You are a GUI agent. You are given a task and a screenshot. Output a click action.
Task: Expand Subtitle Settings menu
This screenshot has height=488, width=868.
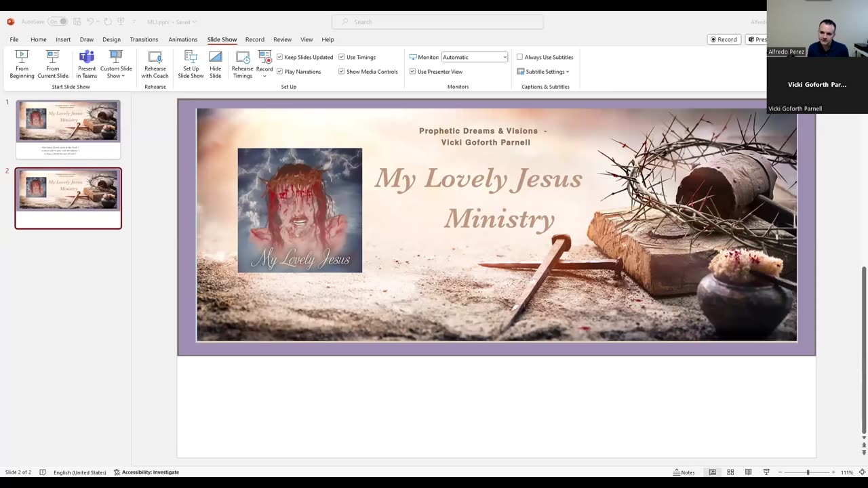tap(547, 72)
